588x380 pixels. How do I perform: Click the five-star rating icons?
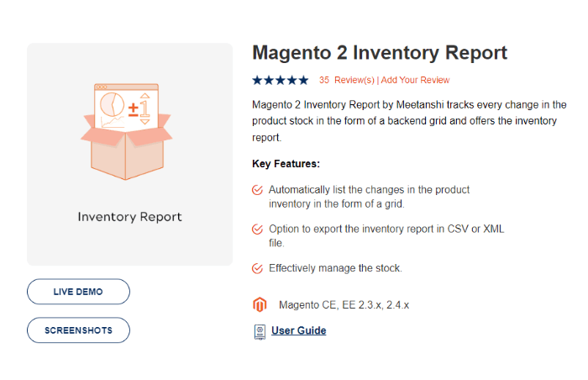tap(280, 81)
